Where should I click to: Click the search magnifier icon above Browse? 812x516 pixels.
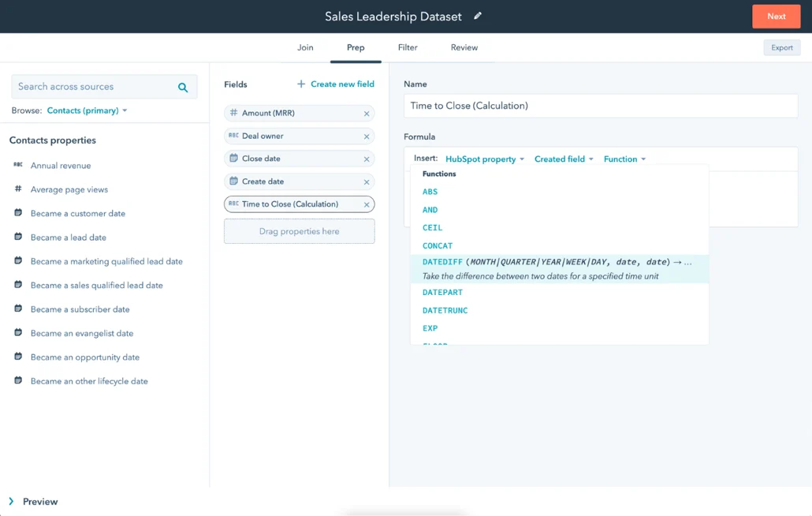pos(183,87)
